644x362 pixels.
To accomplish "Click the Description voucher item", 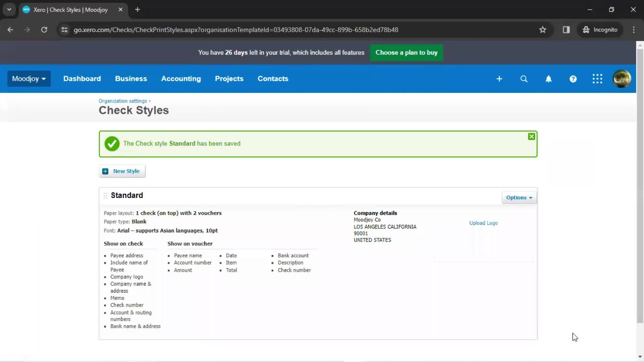I will [290, 263].
